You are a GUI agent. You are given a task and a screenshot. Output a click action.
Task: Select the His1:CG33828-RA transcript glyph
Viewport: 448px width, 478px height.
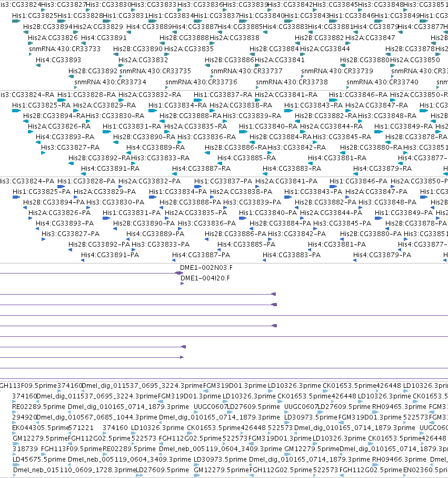pos(62,100)
